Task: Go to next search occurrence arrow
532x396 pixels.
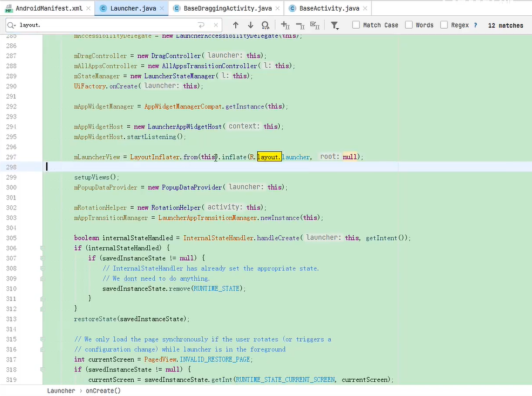Action: (x=250, y=25)
